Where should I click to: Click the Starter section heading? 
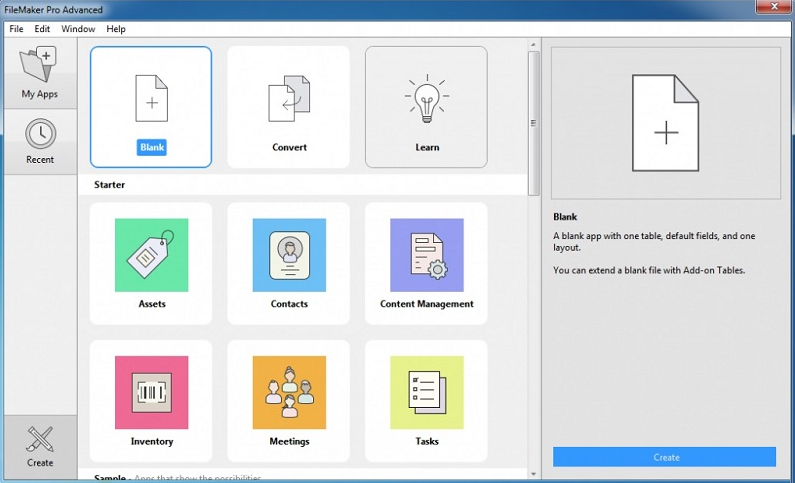(x=110, y=184)
